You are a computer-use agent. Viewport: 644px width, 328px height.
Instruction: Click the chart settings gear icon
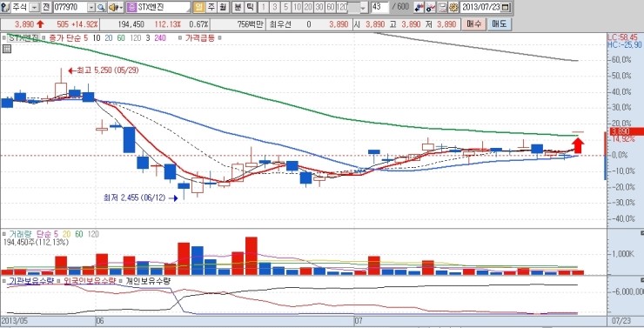click(453, 7)
